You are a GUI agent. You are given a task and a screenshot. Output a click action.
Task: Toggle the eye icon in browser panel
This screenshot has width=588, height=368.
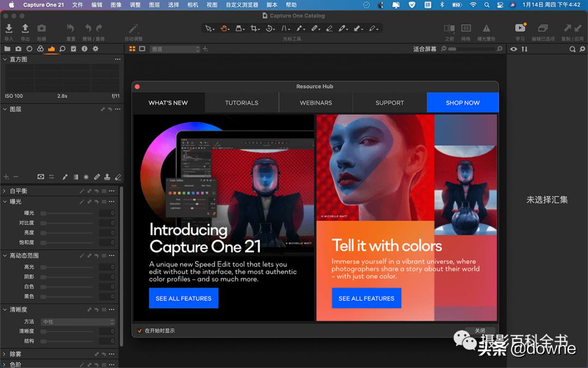[513, 49]
